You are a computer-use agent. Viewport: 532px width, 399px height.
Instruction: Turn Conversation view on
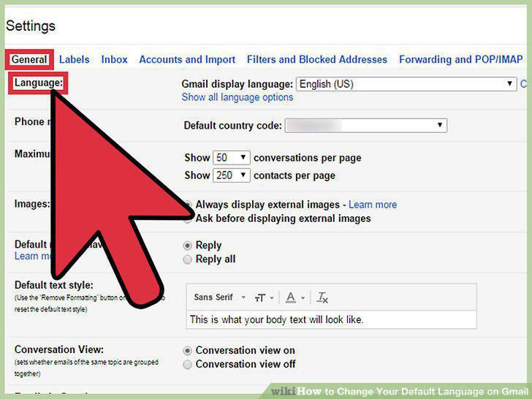[187, 351]
